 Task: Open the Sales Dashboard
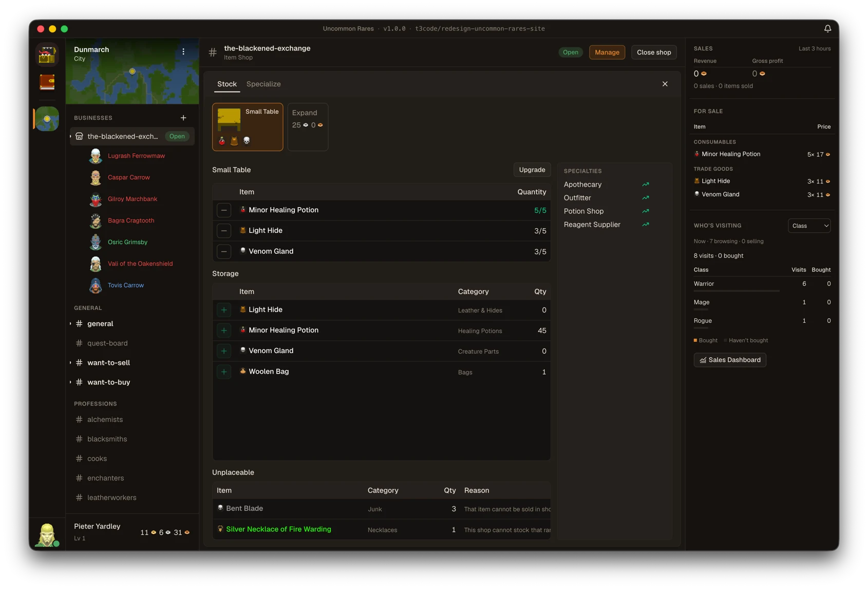730,360
